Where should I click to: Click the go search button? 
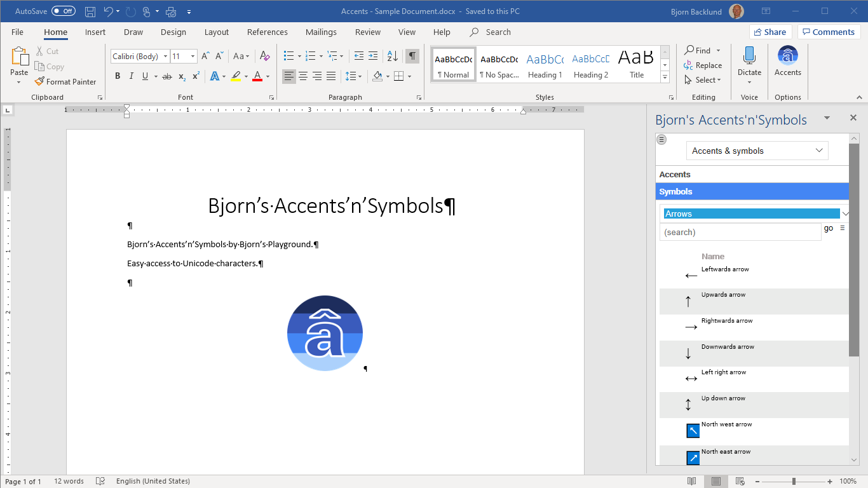[x=828, y=228]
